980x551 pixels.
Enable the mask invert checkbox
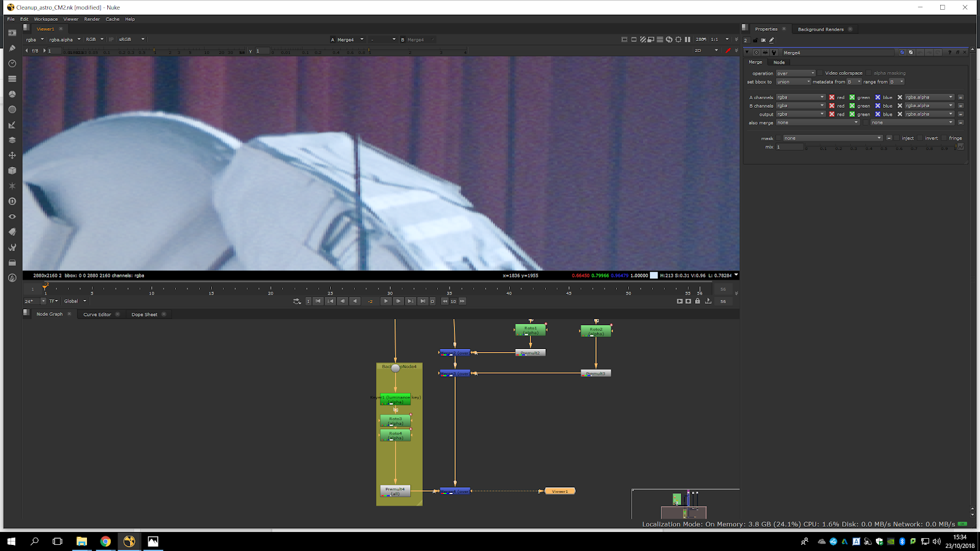920,138
